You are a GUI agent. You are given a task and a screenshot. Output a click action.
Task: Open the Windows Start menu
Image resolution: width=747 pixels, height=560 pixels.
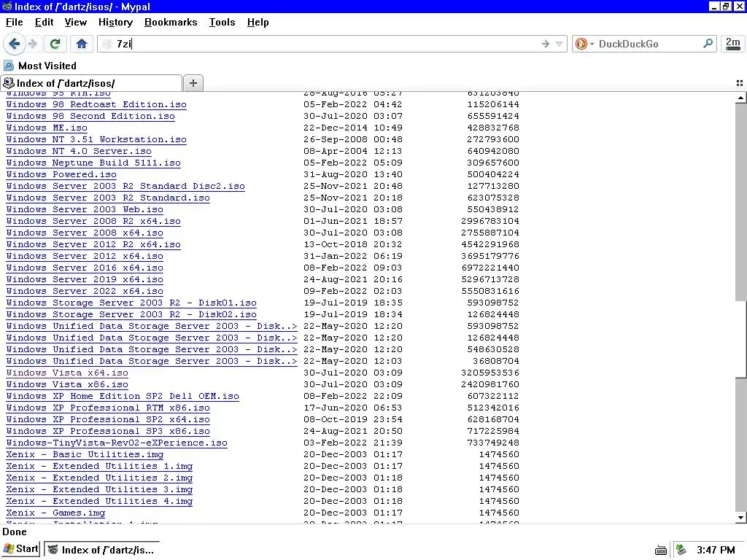tap(21, 549)
